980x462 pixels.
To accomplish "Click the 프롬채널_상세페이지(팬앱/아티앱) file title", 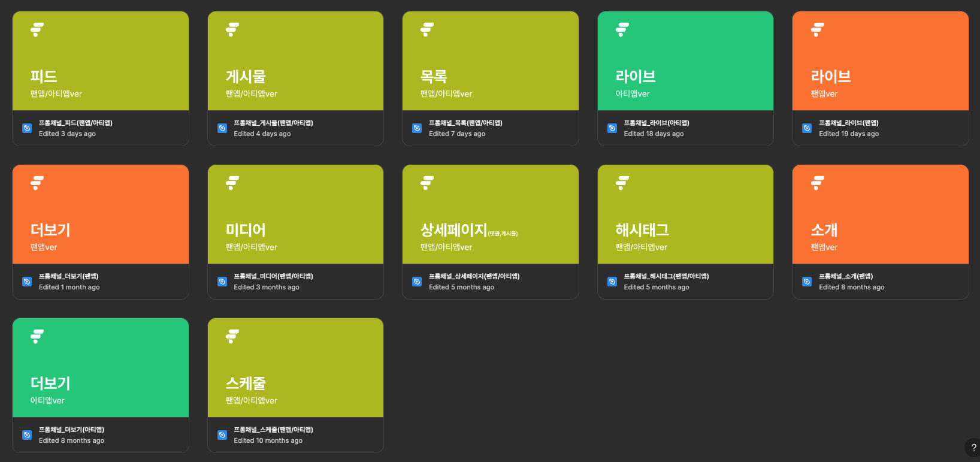I will click(x=474, y=276).
